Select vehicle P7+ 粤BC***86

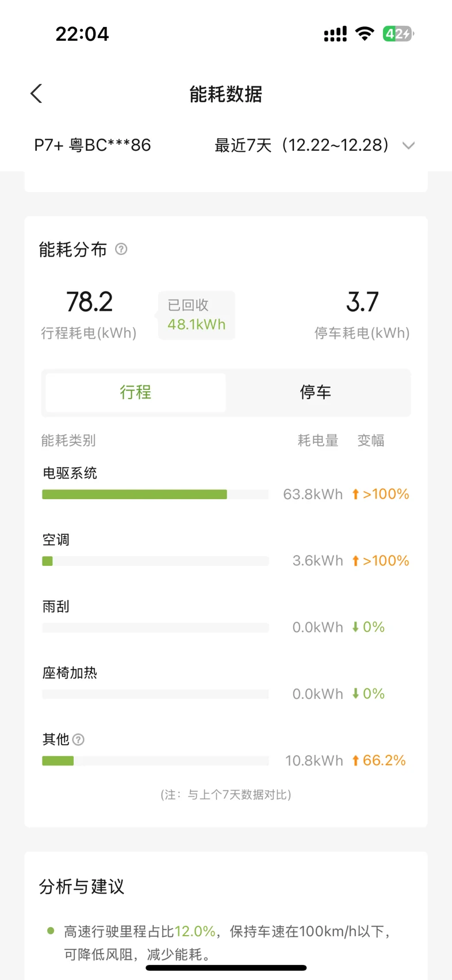(93, 145)
